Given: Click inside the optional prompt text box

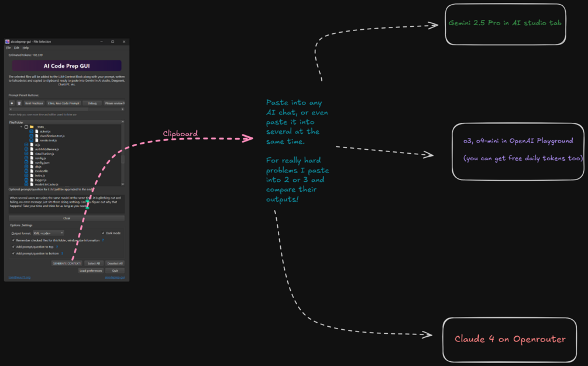Looking at the screenshot, I should point(67,204).
